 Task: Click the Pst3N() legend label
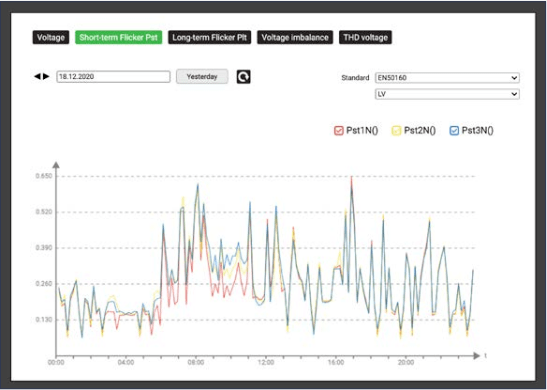478,131
